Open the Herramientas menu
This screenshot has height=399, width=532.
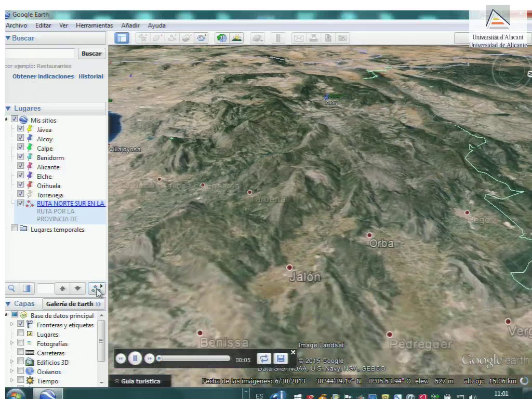(95, 25)
